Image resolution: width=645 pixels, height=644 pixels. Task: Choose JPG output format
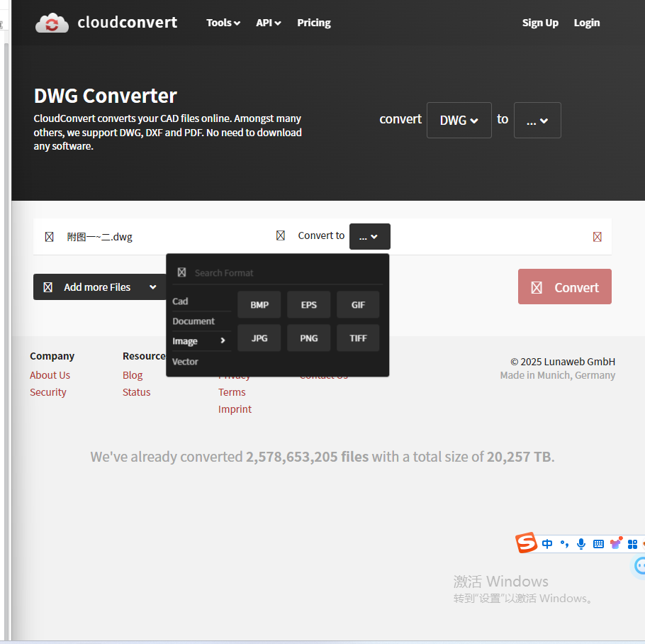click(259, 338)
